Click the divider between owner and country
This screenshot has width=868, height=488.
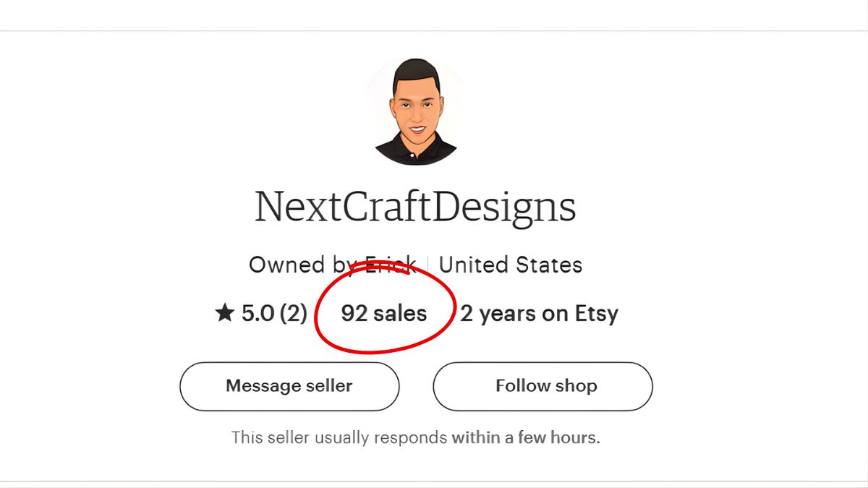point(427,265)
